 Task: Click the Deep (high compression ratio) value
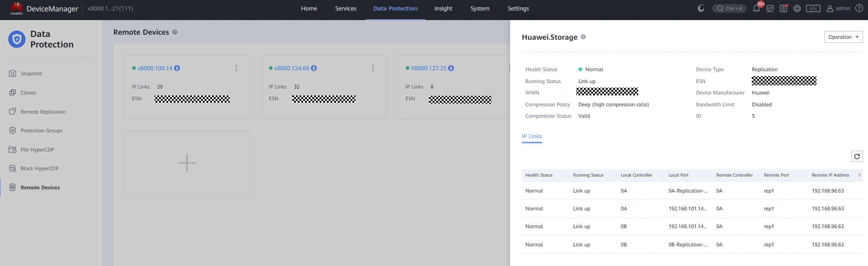click(x=614, y=104)
